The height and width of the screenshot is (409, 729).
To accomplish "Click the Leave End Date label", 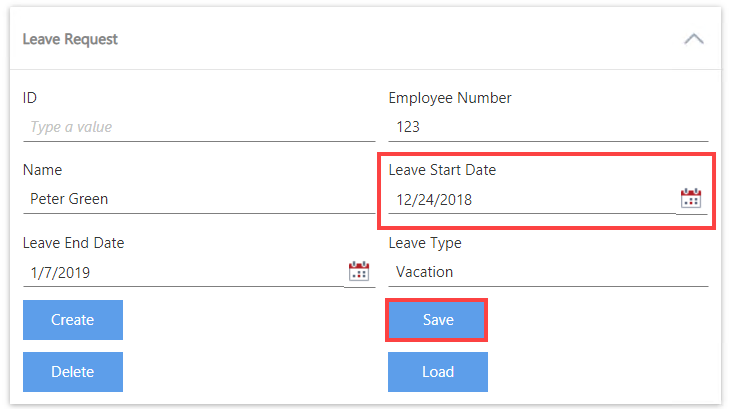I will (73, 242).
